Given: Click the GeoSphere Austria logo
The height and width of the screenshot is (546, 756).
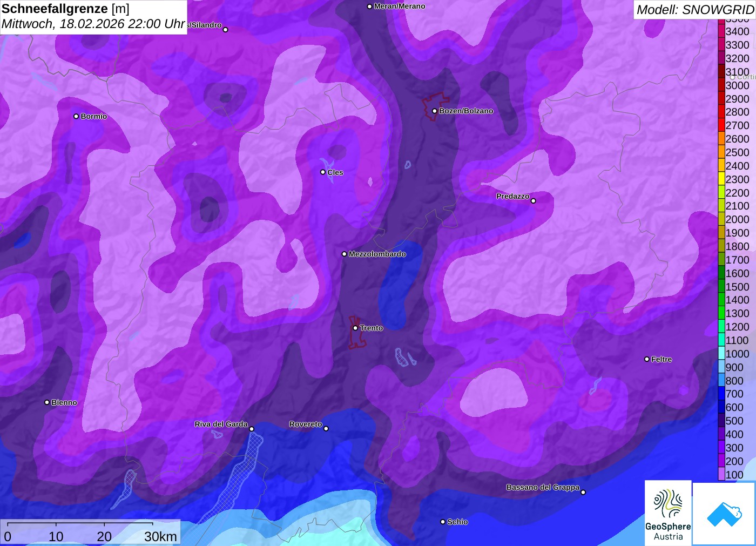Looking at the screenshot, I should [x=668, y=513].
